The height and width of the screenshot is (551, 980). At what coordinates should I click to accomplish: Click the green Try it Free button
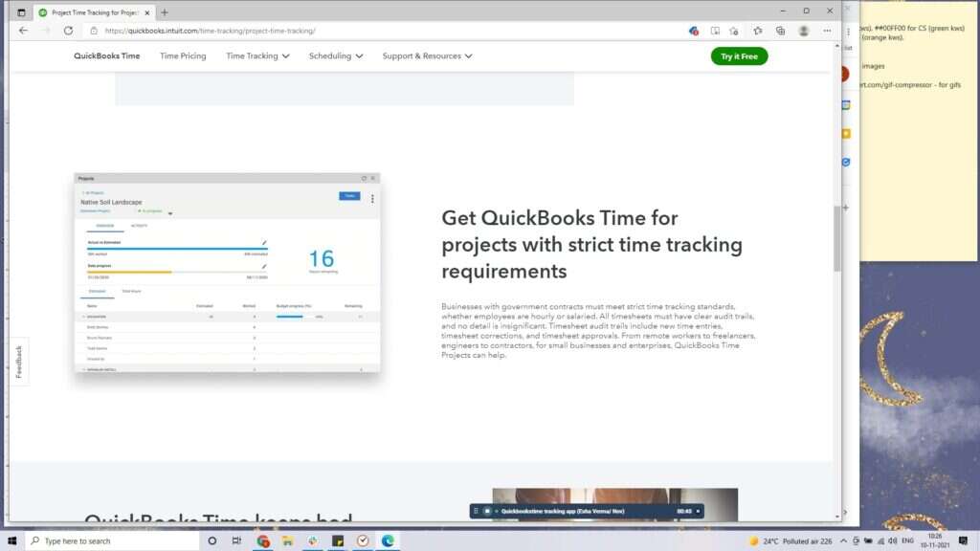point(738,55)
